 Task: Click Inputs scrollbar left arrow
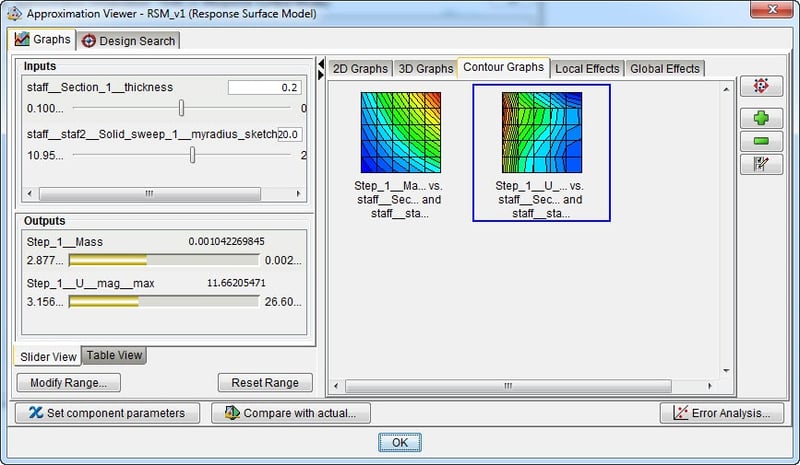pyautogui.click(x=30, y=194)
